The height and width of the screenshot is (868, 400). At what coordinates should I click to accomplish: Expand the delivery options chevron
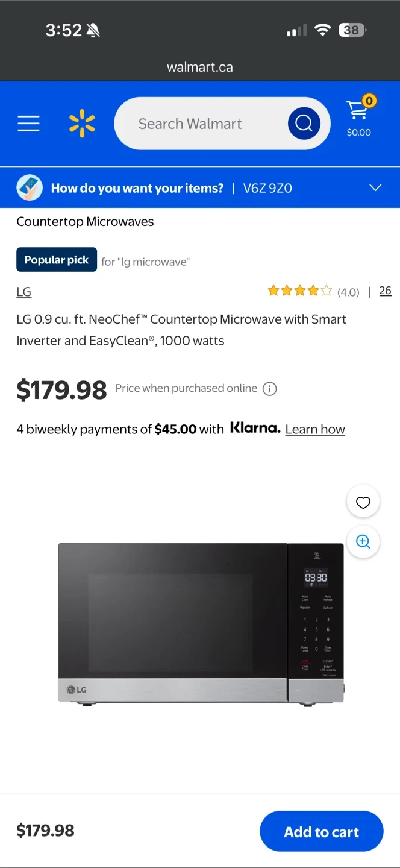click(375, 188)
